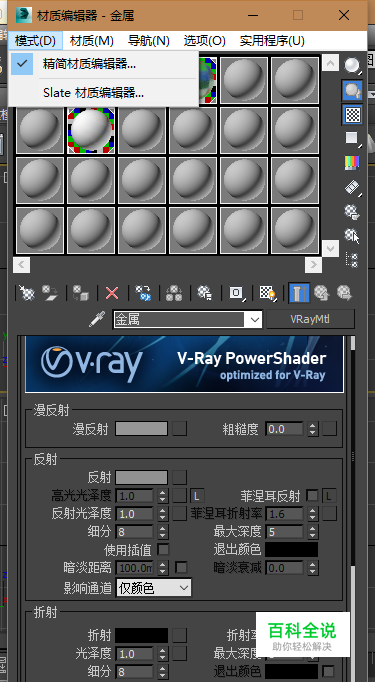The height and width of the screenshot is (682, 375).
Task: Click map button beside 粗糙度 spinner
Action: pyautogui.click(x=329, y=429)
